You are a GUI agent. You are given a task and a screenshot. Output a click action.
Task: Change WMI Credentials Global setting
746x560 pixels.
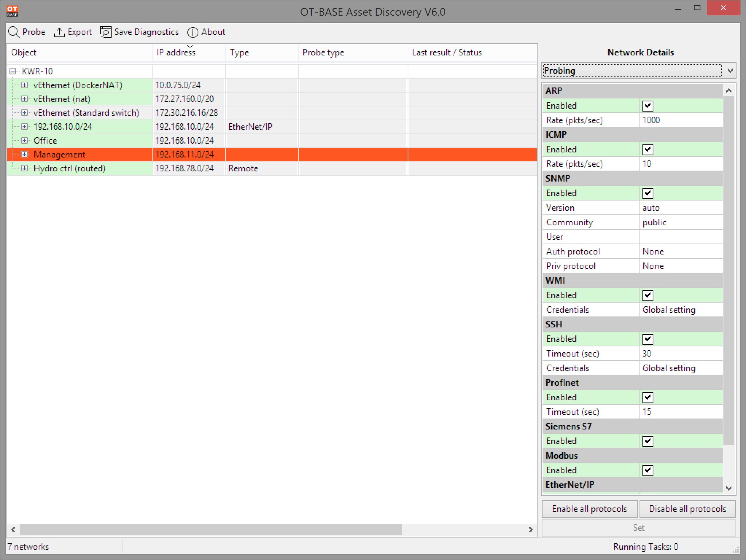pos(681,310)
